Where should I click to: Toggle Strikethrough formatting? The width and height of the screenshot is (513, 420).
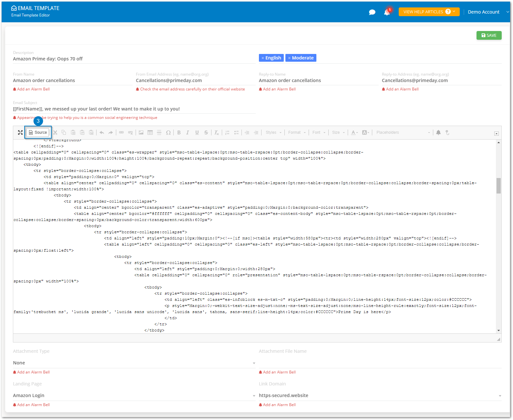206,132
